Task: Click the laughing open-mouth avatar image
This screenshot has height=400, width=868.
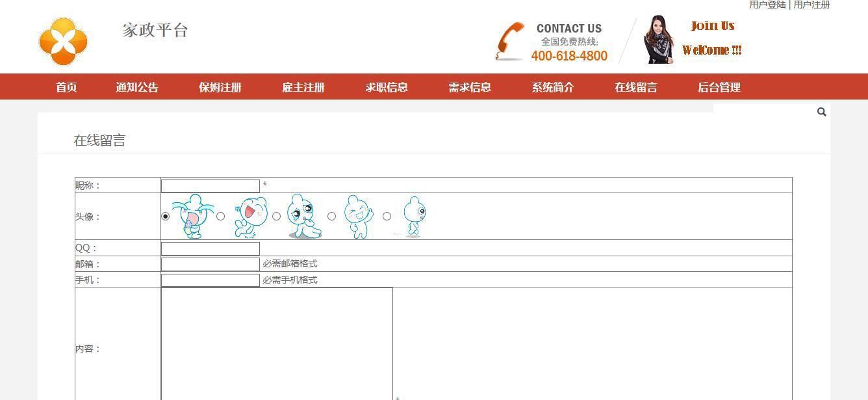Action: point(249,216)
